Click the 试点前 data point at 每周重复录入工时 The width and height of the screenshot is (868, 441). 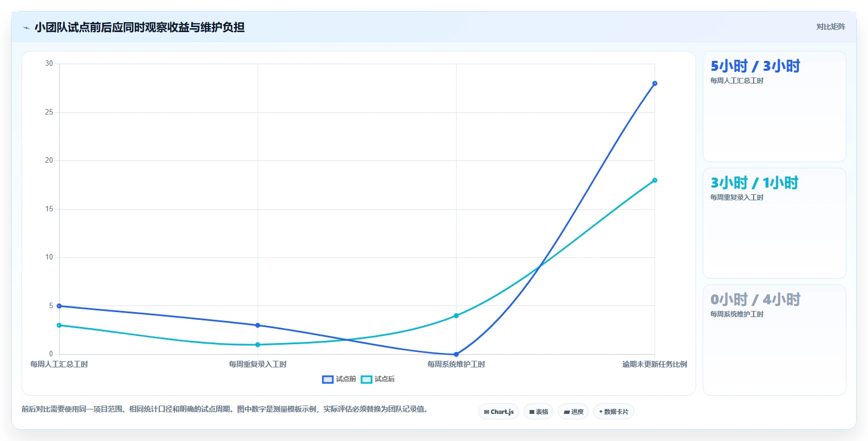pyautogui.click(x=258, y=325)
